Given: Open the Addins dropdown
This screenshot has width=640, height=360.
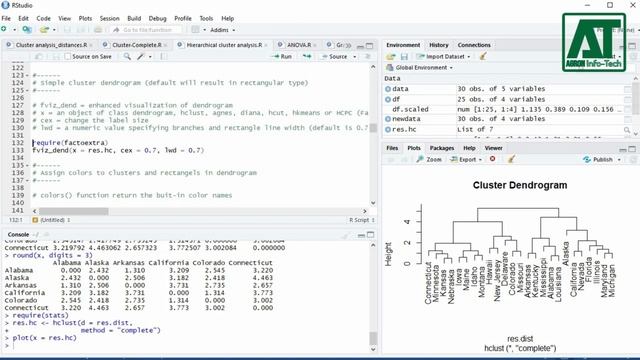Looking at the screenshot, I should tap(222, 30).
